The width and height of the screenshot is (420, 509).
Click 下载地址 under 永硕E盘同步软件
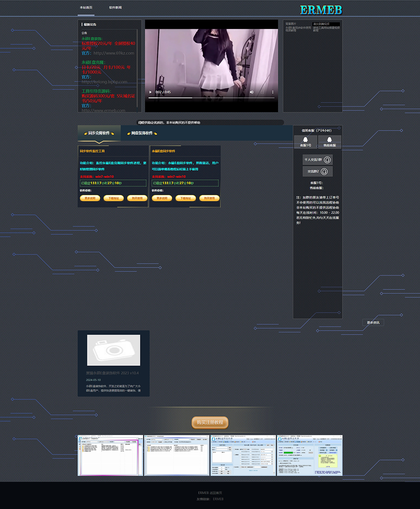tap(185, 198)
